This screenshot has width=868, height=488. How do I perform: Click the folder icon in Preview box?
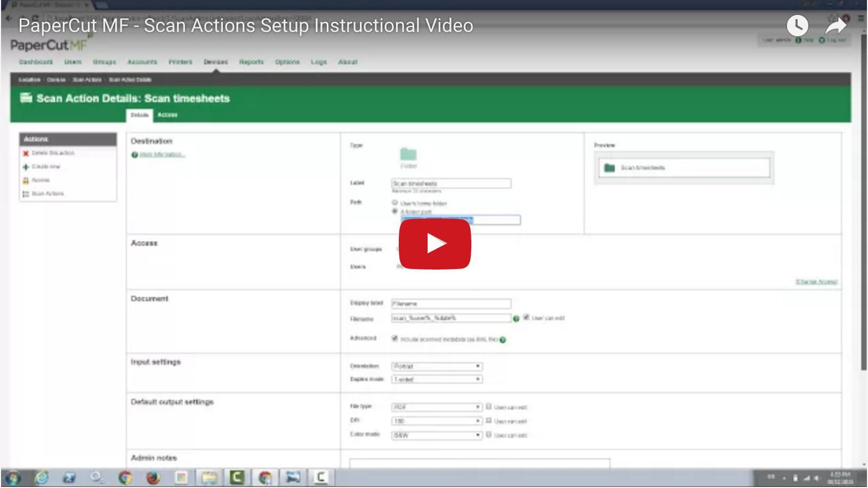[x=609, y=168]
